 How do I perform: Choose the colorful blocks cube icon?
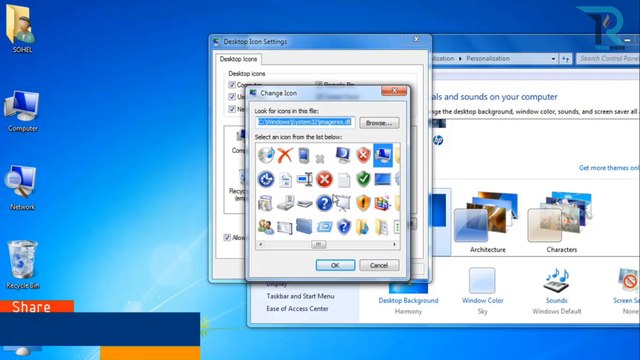click(x=382, y=203)
